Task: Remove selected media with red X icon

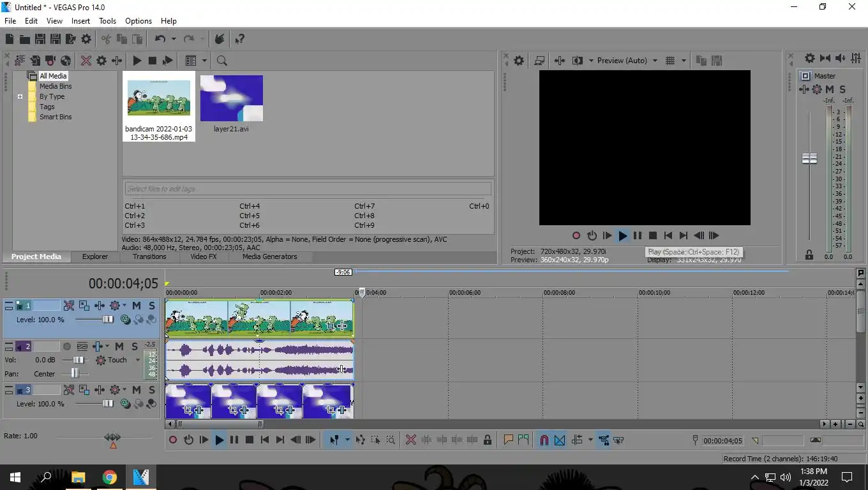Action: tap(86, 61)
